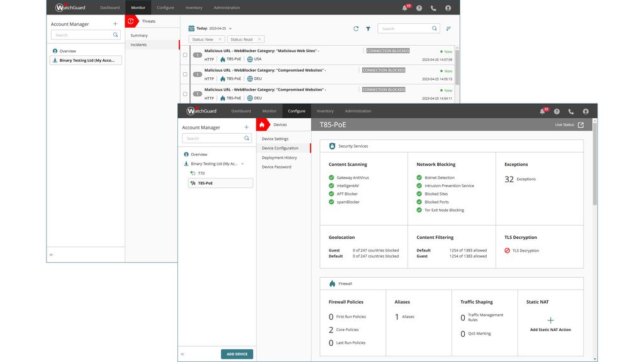Open Deployment History menu item
644x362 pixels.
279,158
